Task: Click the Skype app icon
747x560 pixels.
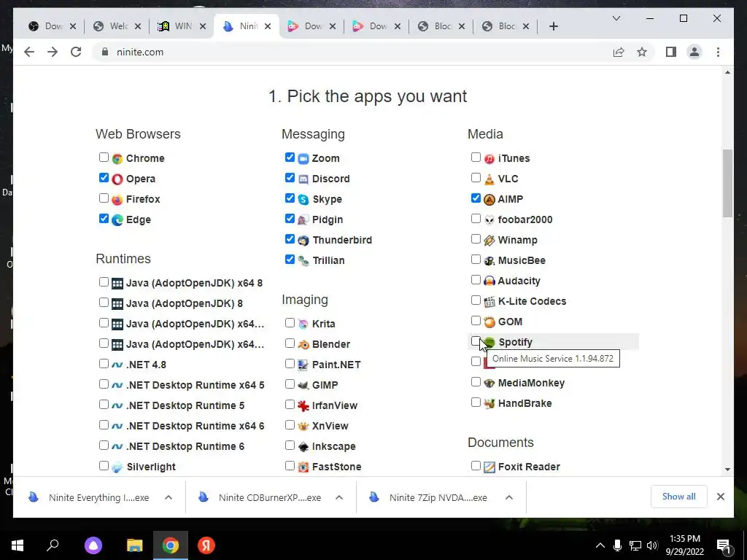Action: [303, 200]
